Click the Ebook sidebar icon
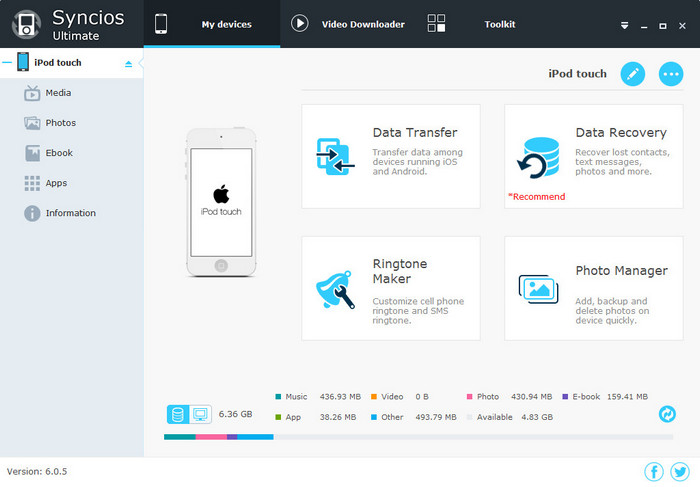This screenshot has width=700, height=487. tap(32, 153)
